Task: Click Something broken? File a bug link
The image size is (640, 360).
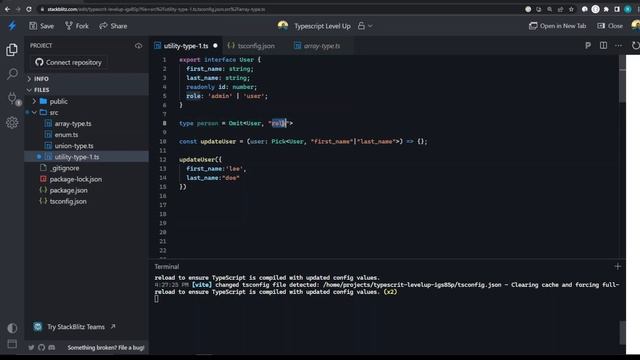Action: [x=106, y=348]
